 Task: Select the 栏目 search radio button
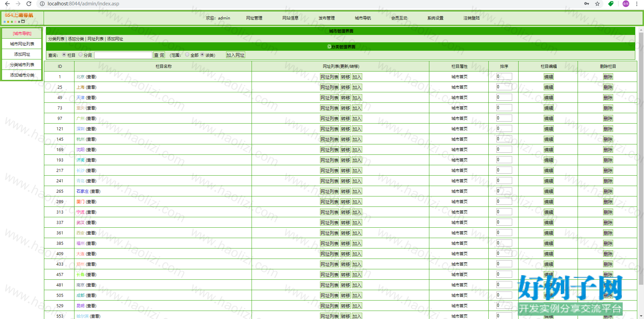(64, 55)
